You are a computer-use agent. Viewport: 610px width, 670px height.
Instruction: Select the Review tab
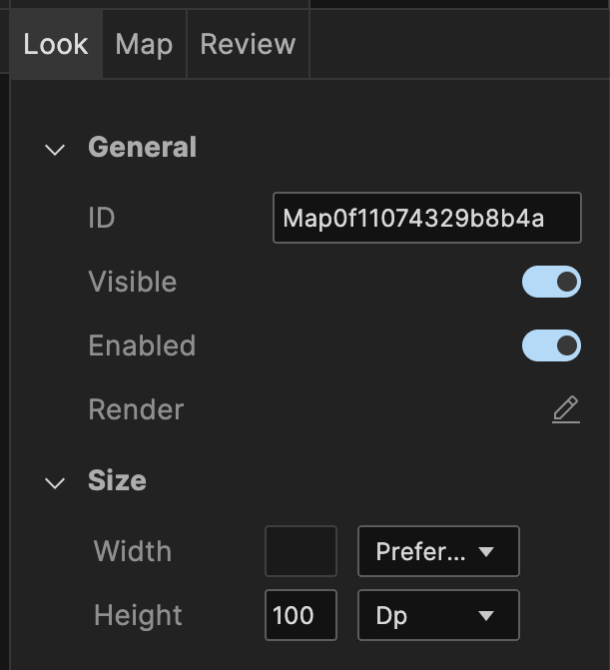248,44
